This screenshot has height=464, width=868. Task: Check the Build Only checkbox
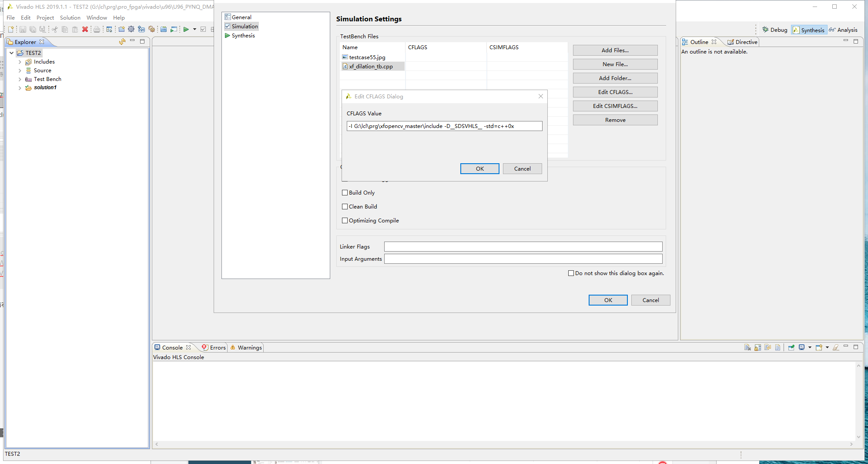[x=345, y=192]
